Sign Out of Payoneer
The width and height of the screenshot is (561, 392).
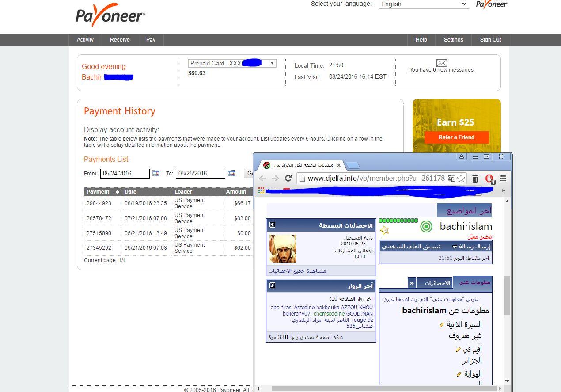pos(490,40)
